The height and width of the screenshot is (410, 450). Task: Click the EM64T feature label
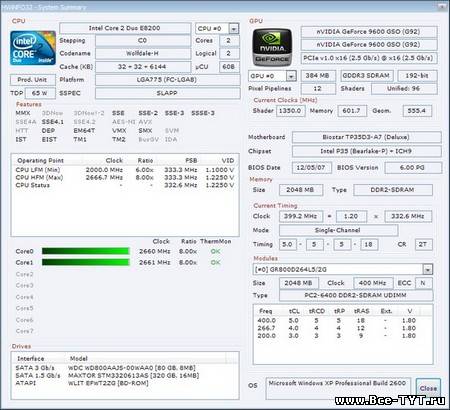point(84,130)
